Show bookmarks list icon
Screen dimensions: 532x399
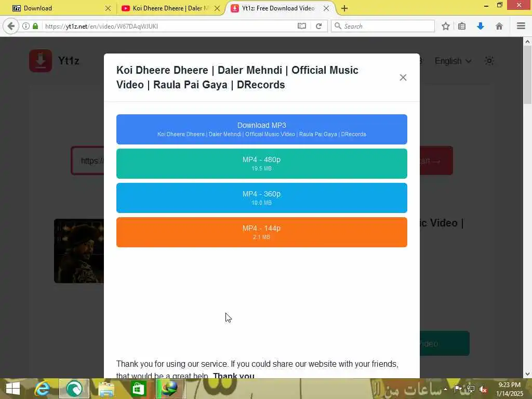[462, 26]
